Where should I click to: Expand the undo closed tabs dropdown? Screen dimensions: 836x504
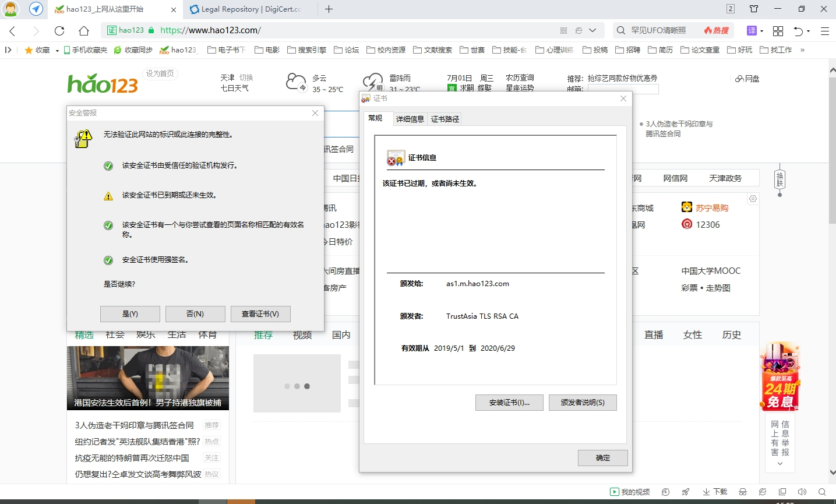click(809, 31)
